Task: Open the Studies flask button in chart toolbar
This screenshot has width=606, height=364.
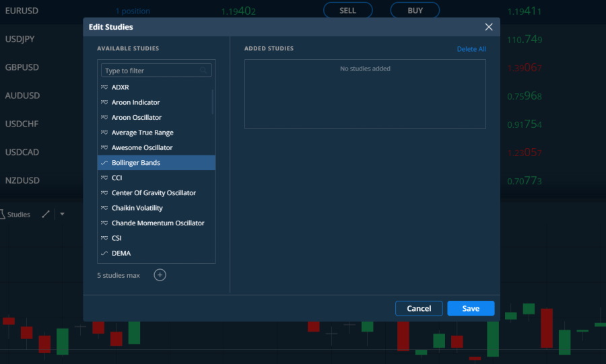Action: pos(15,214)
